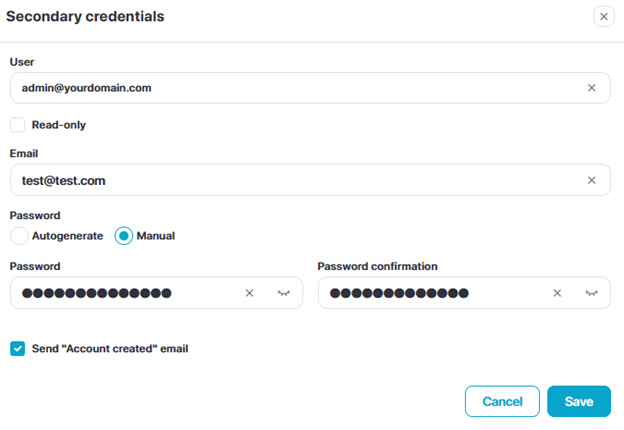Clear the Password field with its X icon

coord(250,293)
